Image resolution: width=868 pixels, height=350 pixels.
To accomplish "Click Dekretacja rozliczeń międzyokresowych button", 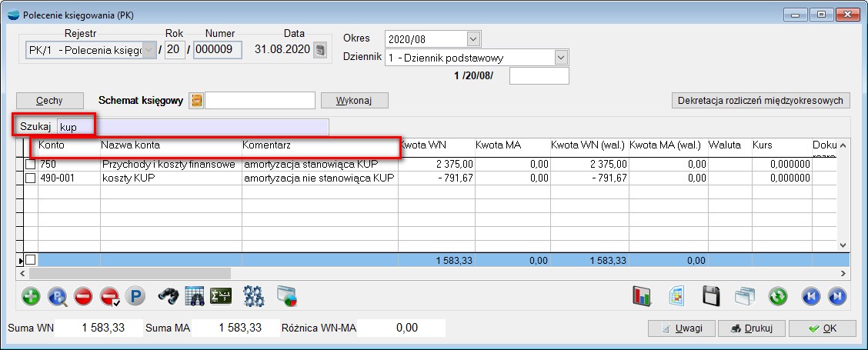I will coord(760,100).
